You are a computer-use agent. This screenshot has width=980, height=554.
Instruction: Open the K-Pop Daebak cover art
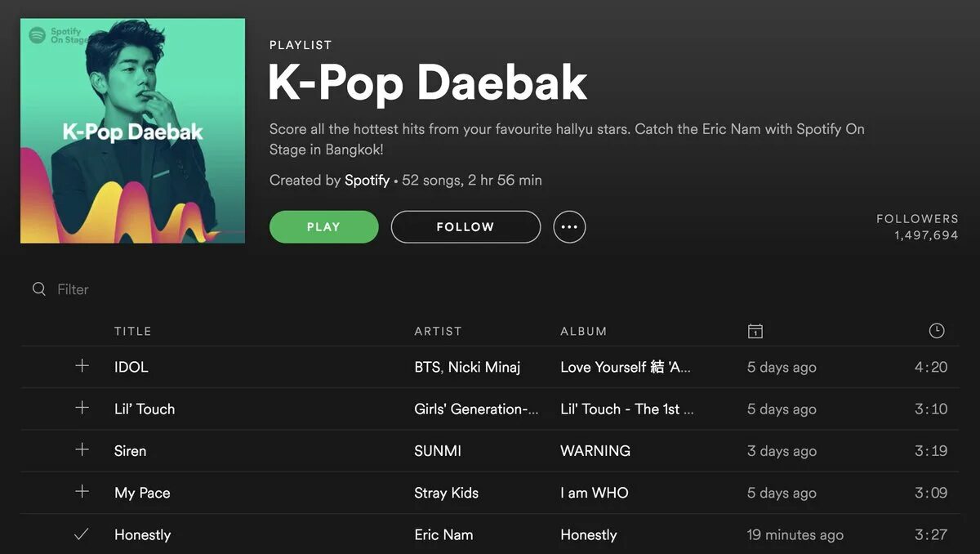pyautogui.click(x=132, y=131)
